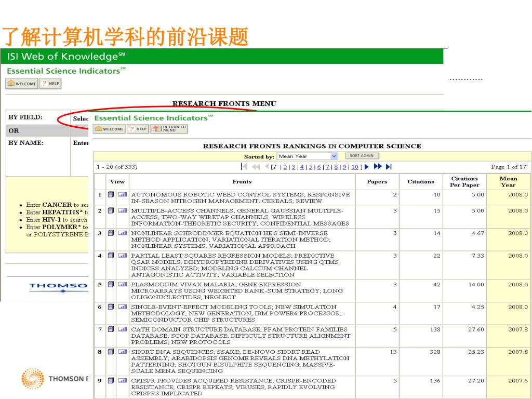Jump back ten pages double arrow
Image resolution: width=532 pixels, height=399 pixels.
(x=256, y=167)
